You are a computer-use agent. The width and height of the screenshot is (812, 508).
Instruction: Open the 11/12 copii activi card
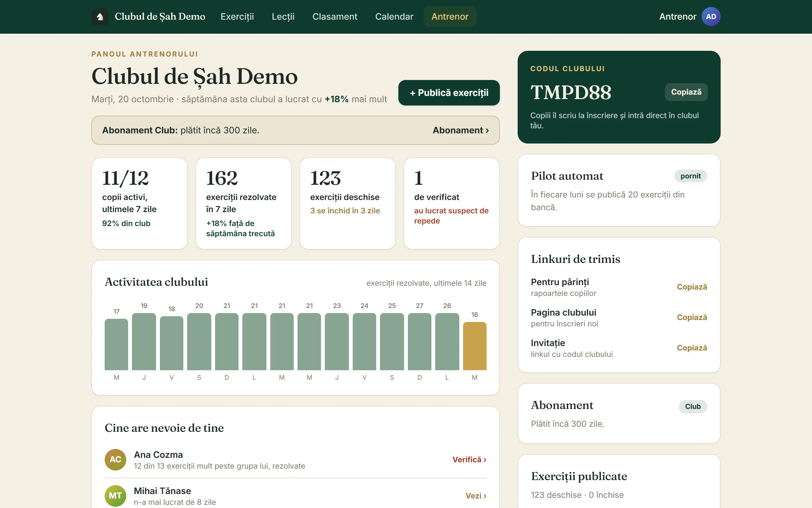click(139, 204)
